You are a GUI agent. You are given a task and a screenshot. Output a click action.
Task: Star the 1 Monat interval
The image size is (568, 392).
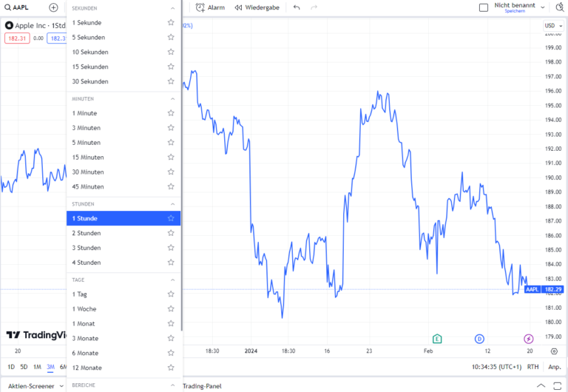point(171,323)
